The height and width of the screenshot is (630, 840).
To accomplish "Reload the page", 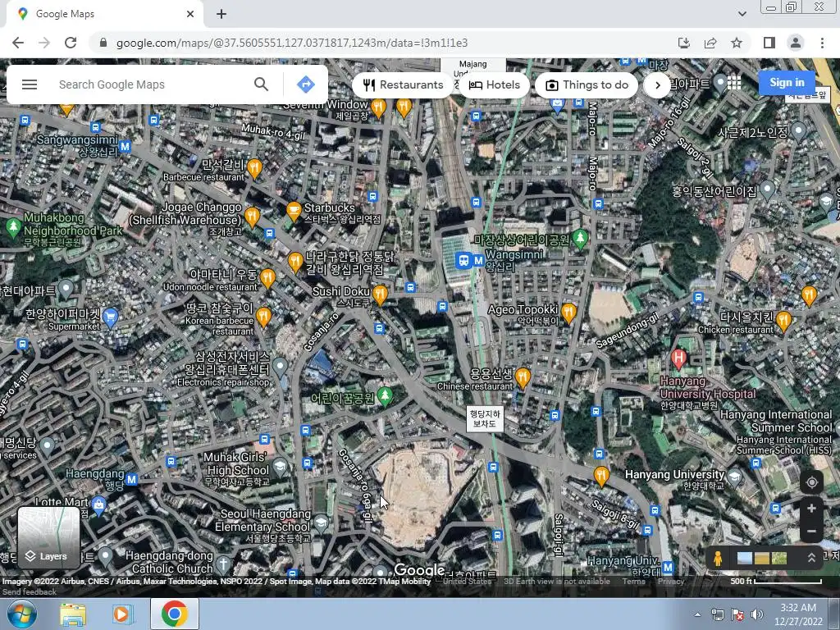I will [71, 43].
